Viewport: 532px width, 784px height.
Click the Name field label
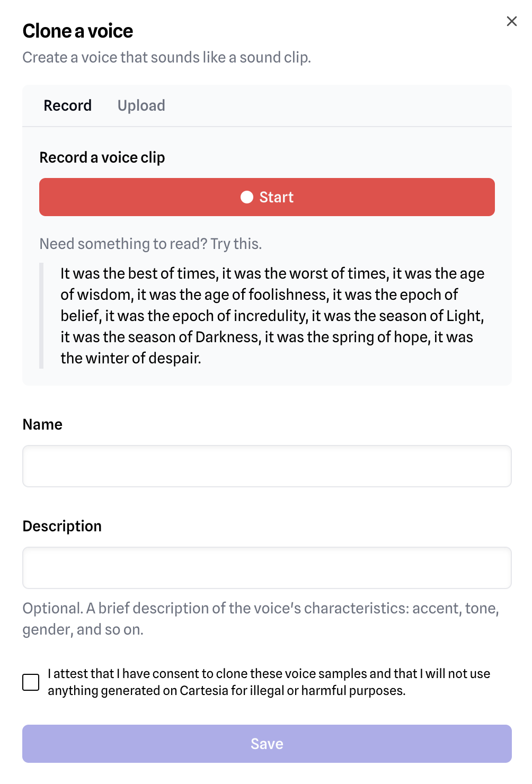(42, 424)
